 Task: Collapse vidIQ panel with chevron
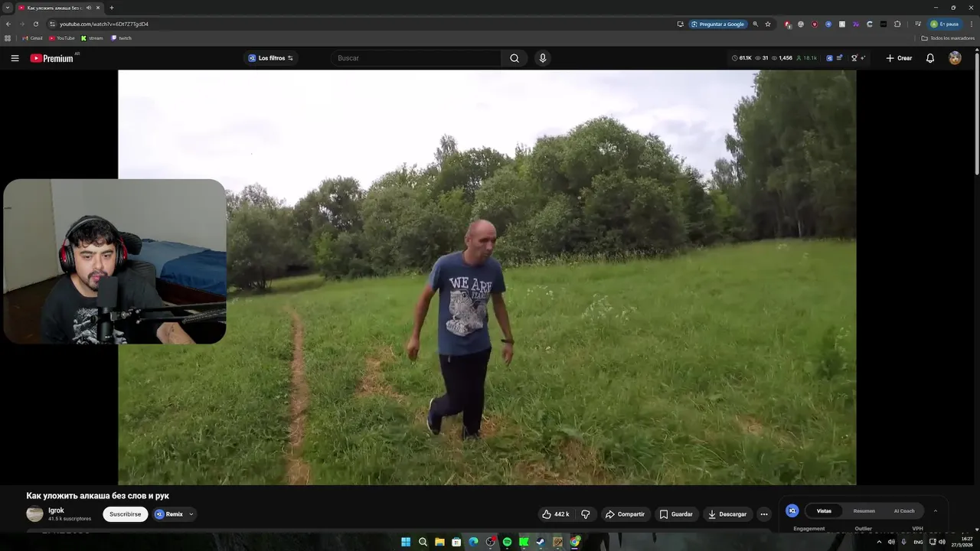pos(935,510)
